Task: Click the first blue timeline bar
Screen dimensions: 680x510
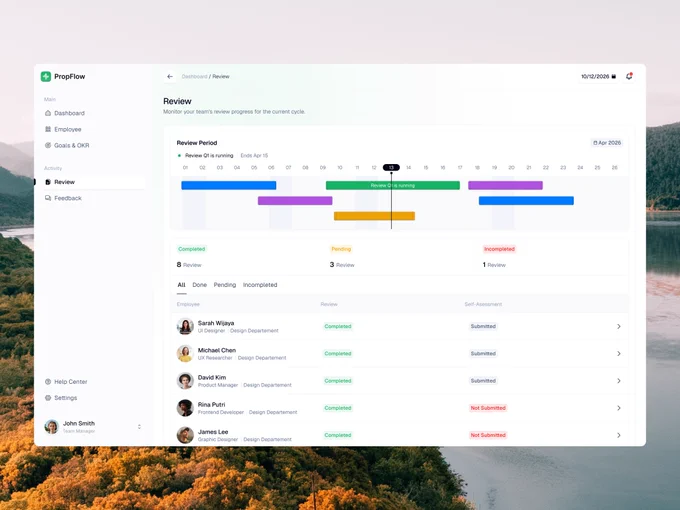Action: [x=229, y=185]
